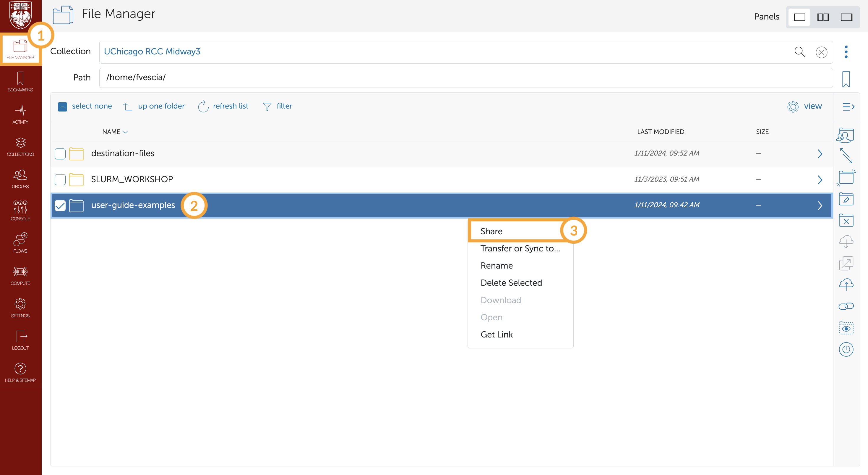Image resolution: width=868 pixels, height=475 pixels.
Task: Click the collection search magnifier icon
Action: [x=799, y=52]
